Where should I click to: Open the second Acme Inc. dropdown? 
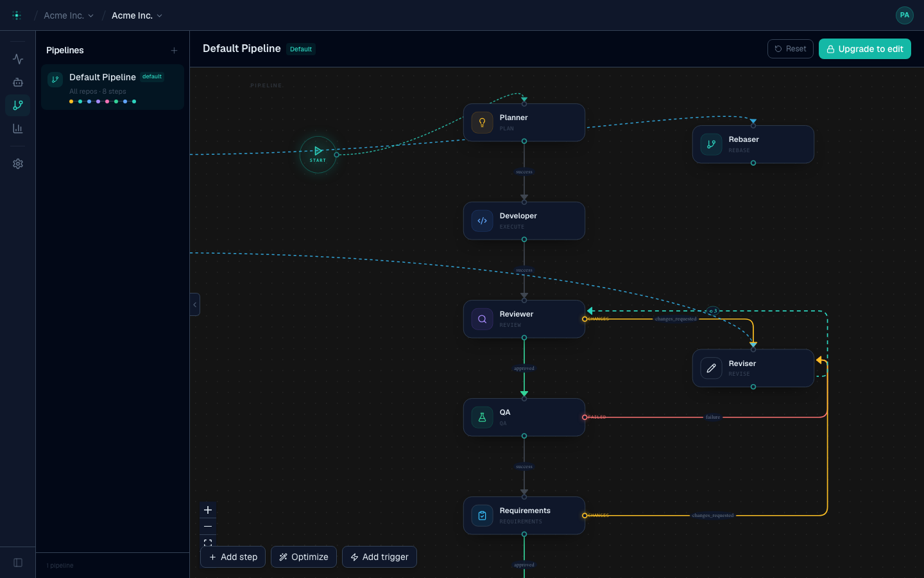(137, 15)
